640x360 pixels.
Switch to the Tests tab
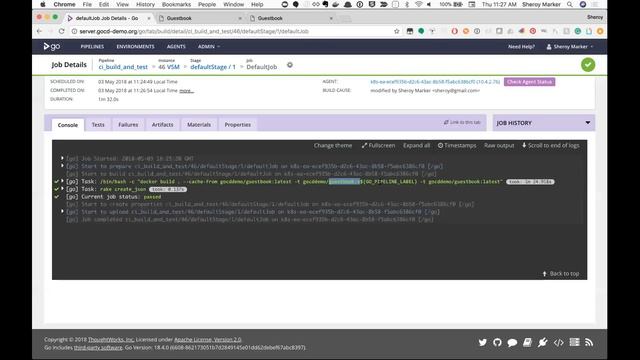pyautogui.click(x=98, y=124)
